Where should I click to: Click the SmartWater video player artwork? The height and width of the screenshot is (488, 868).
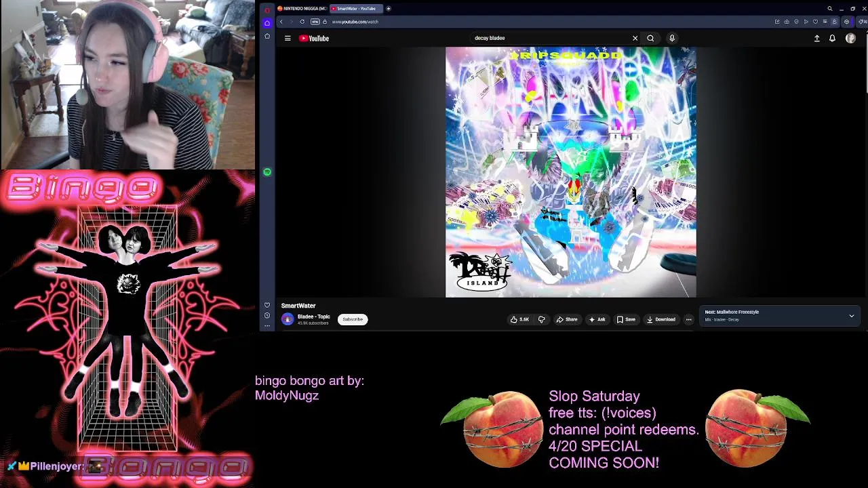pyautogui.click(x=570, y=172)
